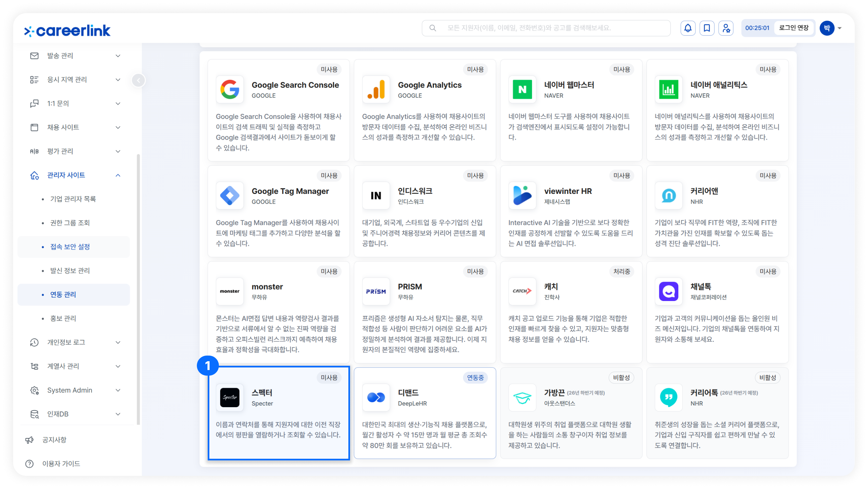The image size is (868, 489).
Task: Click the 커리어앤 logo
Action: click(669, 196)
